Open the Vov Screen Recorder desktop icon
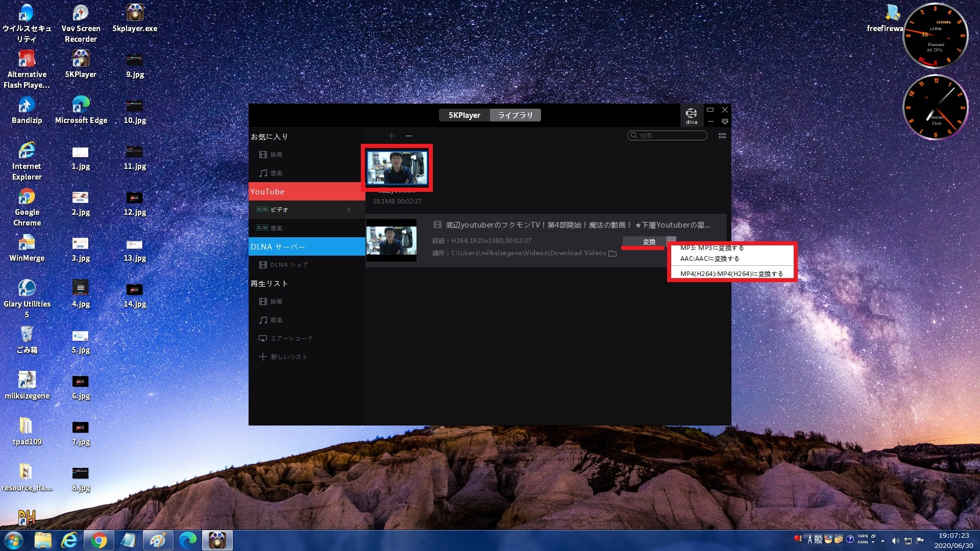The width and height of the screenshot is (980, 551). (81, 23)
